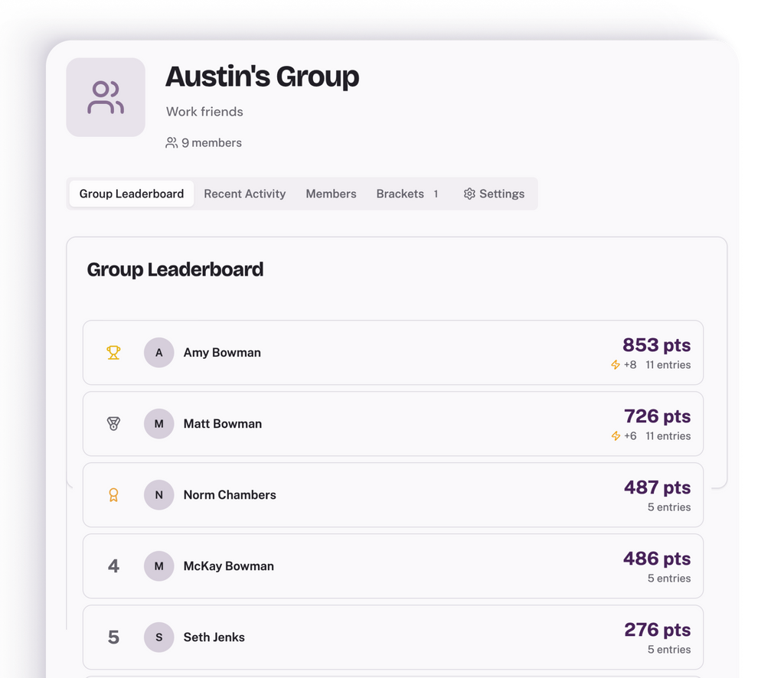Switch to the Group Leaderboard tab
This screenshot has width=784, height=678.
coord(132,194)
